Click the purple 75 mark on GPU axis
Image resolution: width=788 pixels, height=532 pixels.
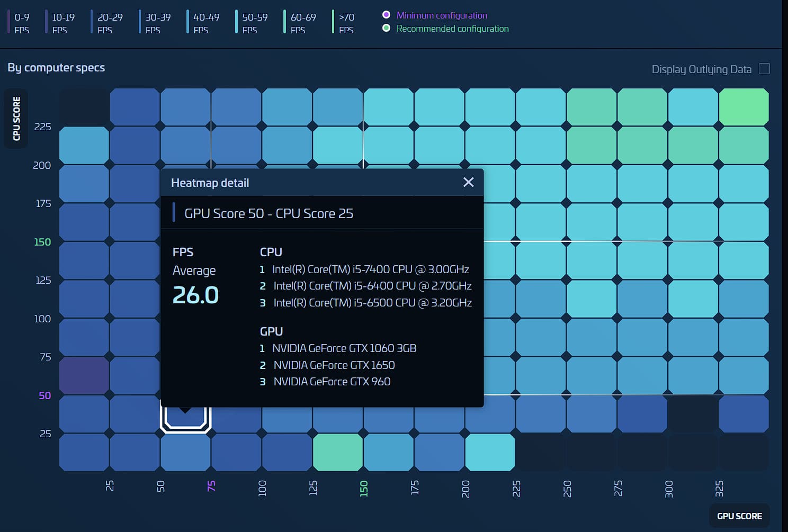pyautogui.click(x=211, y=486)
